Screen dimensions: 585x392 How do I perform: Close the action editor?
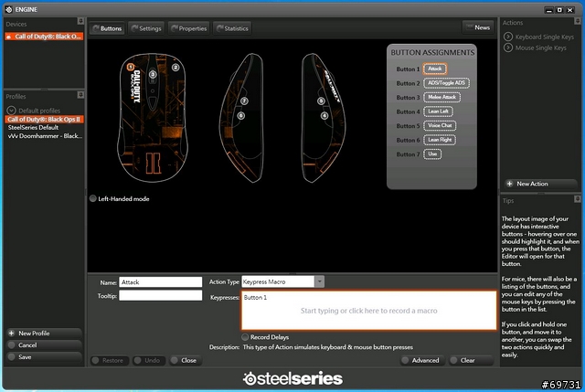coord(186,360)
